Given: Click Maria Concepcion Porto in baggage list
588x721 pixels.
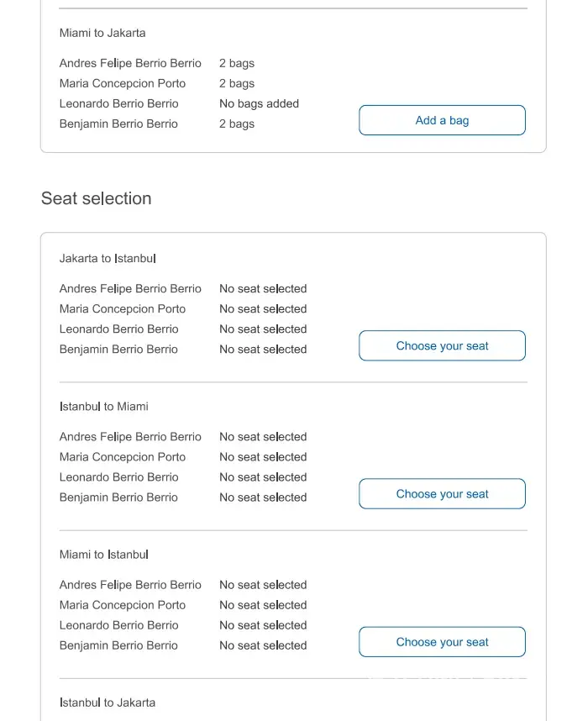Looking at the screenshot, I should (x=123, y=84).
